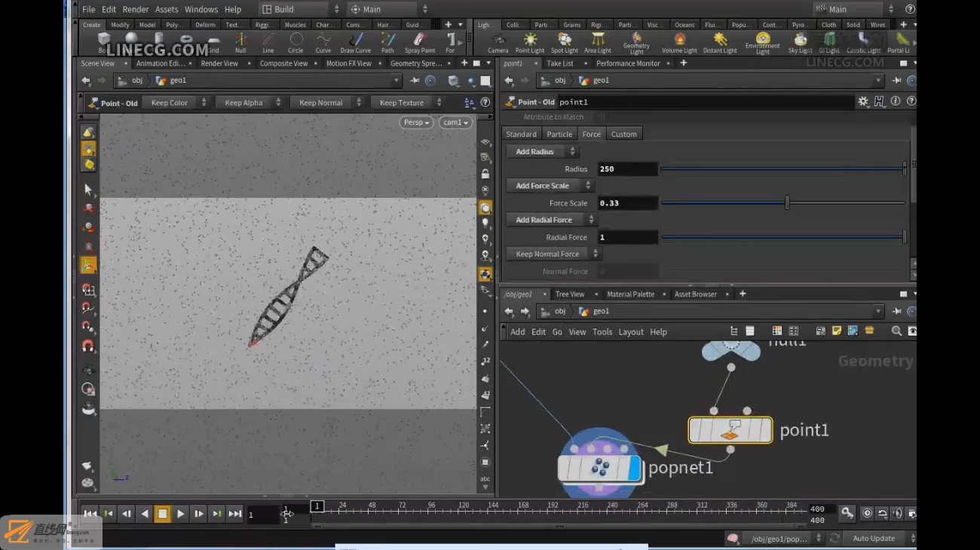Add a Geometry Light from the shelf

pos(636,44)
